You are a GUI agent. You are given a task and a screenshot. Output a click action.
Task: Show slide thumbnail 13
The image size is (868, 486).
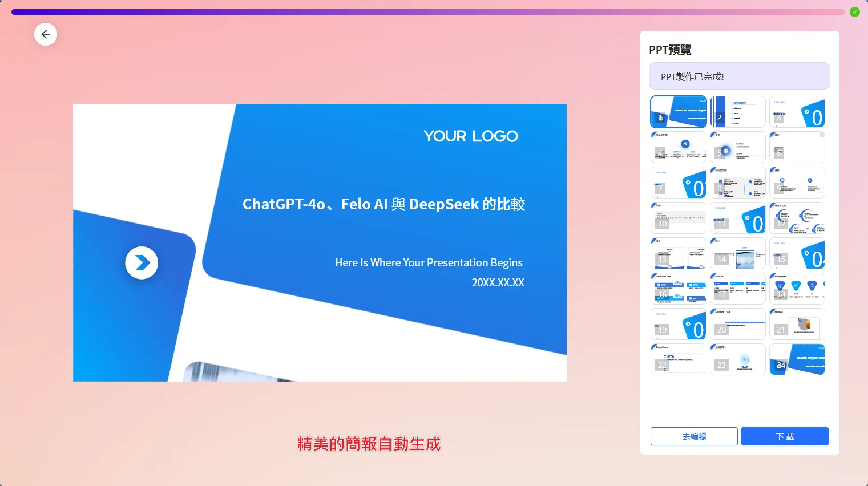679,253
